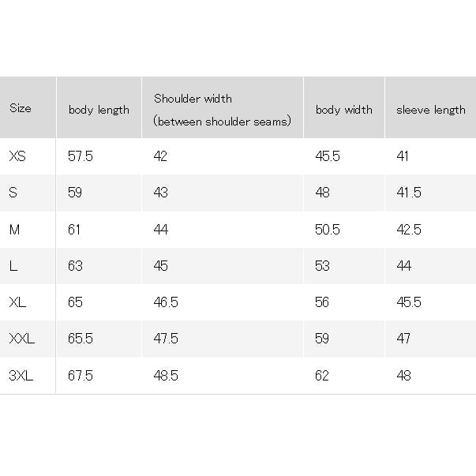The height and width of the screenshot is (476, 476).
Task: Click the 46.5 shoulder width cell
Action: pyautogui.click(x=166, y=302)
